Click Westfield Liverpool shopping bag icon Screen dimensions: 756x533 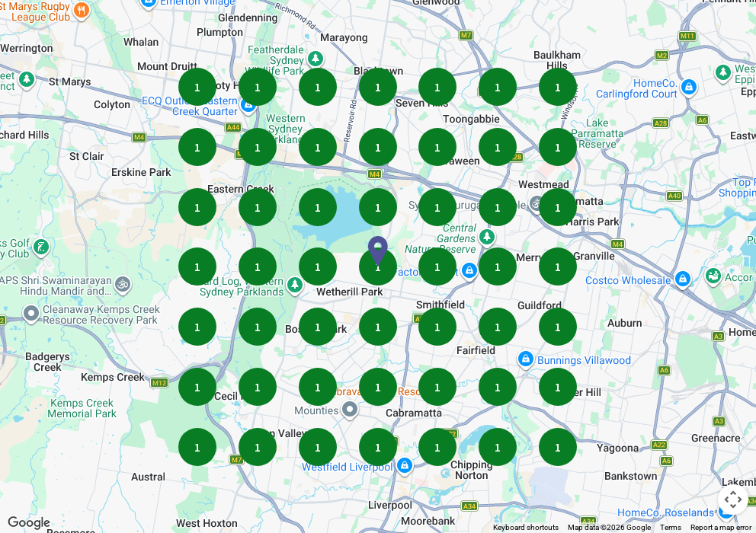pyautogui.click(x=405, y=465)
